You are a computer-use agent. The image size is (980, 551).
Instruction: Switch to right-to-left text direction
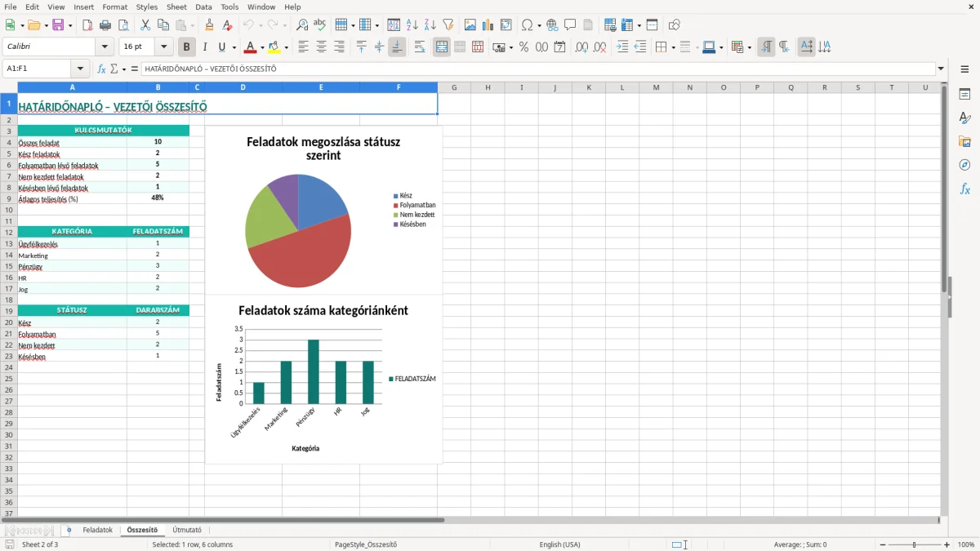click(x=784, y=47)
